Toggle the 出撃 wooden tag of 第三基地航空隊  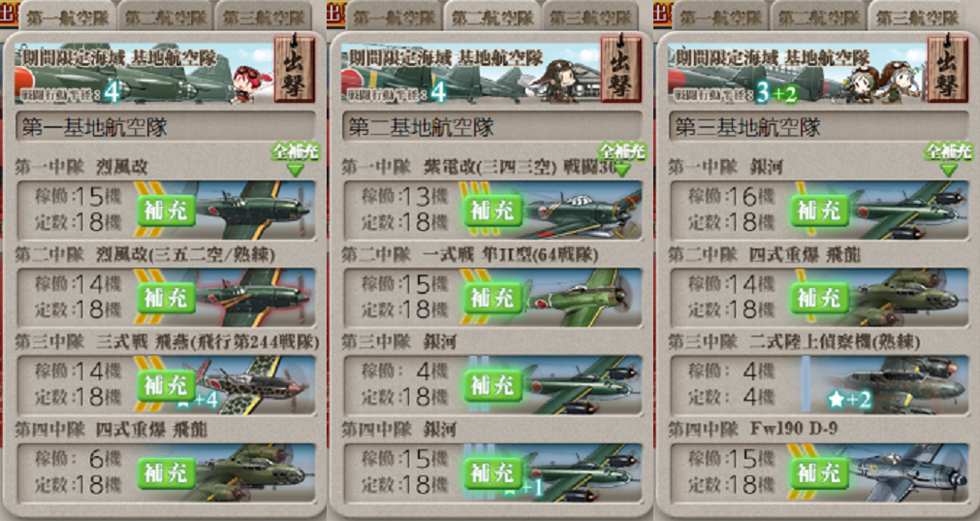coord(947,70)
